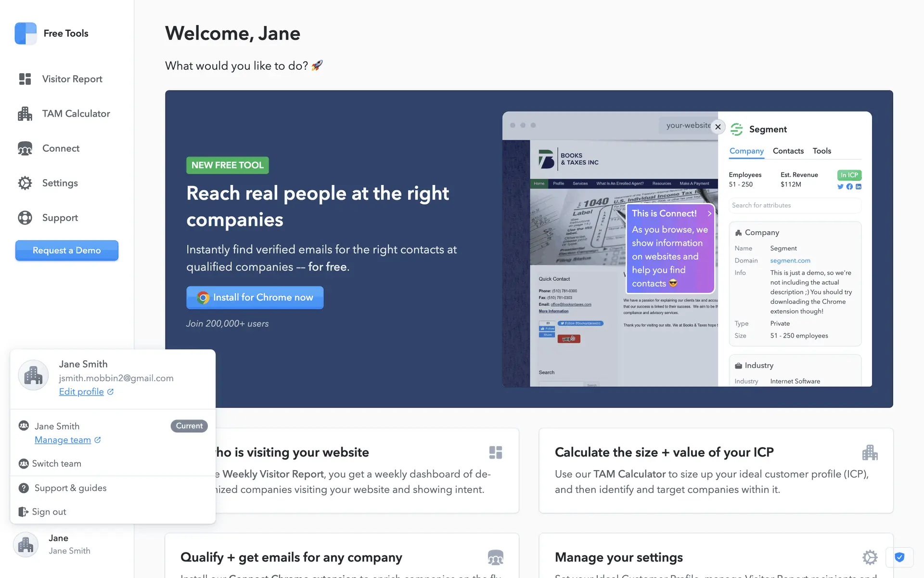Collapse the Jane account menu at bottom
Viewport: 924px width, 578px height.
pyautogui.click(x=53, y=544)
